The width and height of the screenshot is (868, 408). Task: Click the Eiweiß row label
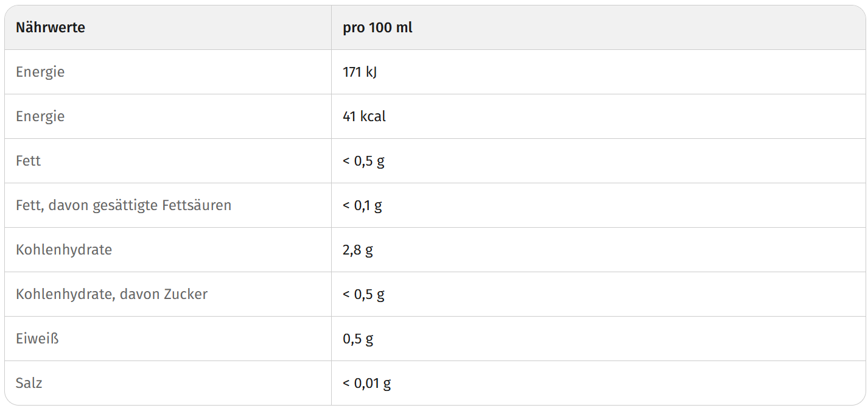click(38, 339)
